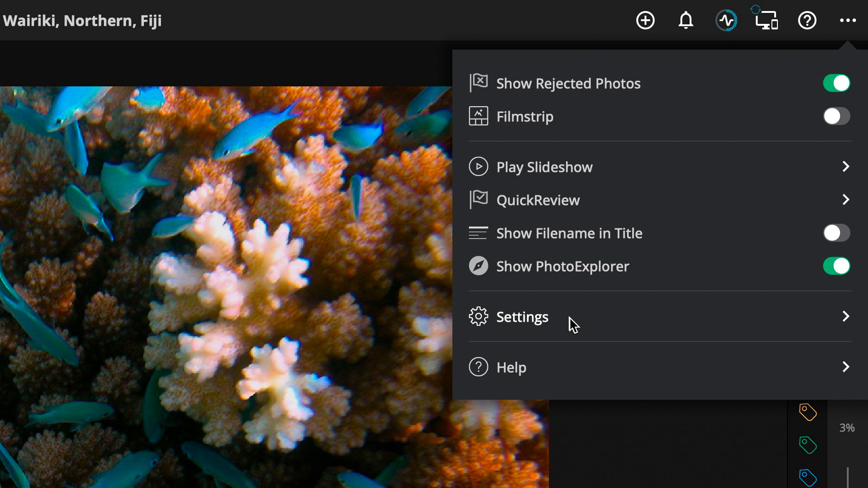Click the Show PhotoExplorer label
This screenshot has height=488, width=868.
coord(563,267)
